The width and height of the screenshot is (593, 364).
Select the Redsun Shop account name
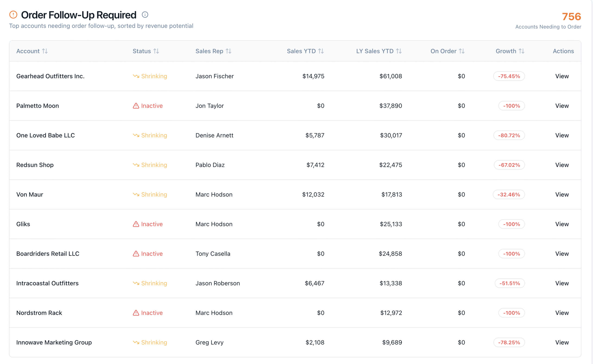[x=35, y=165]
